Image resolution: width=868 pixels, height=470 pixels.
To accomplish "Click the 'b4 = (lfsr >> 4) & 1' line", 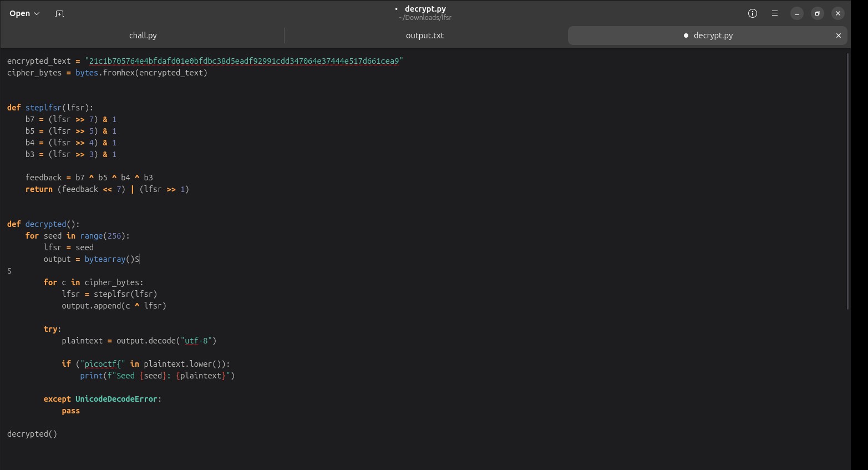I will tap(71, 143).
